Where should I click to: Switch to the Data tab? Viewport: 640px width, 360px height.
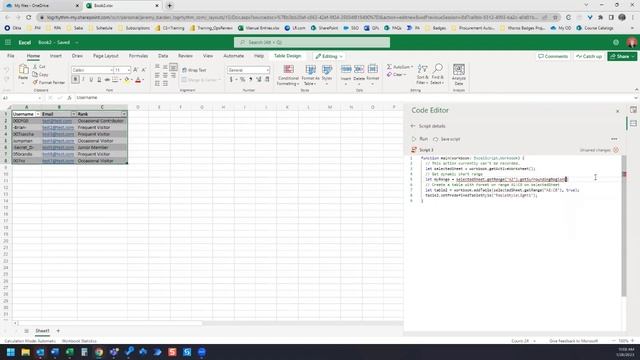[163, 56]
